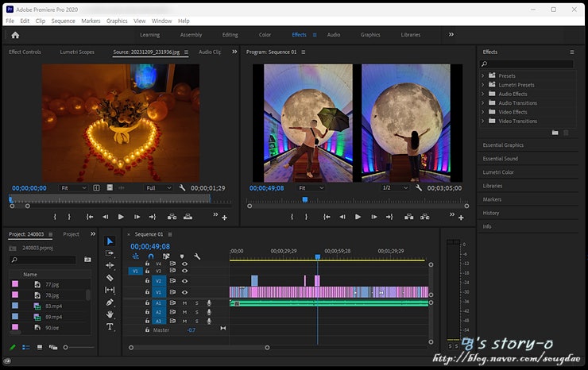Switch to the Audio workspace tab
Image resolution: width=588 pixels, height=370 pixels.
[333, 35]
